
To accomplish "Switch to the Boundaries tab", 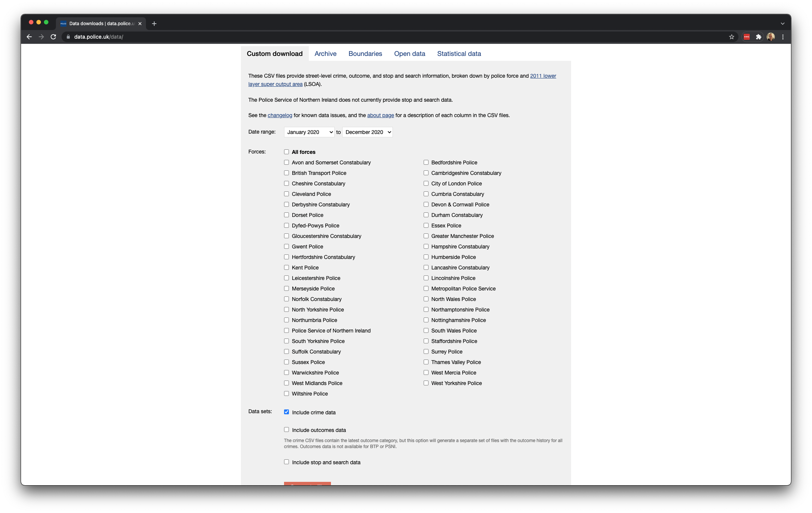I will (x=365, y=54).
